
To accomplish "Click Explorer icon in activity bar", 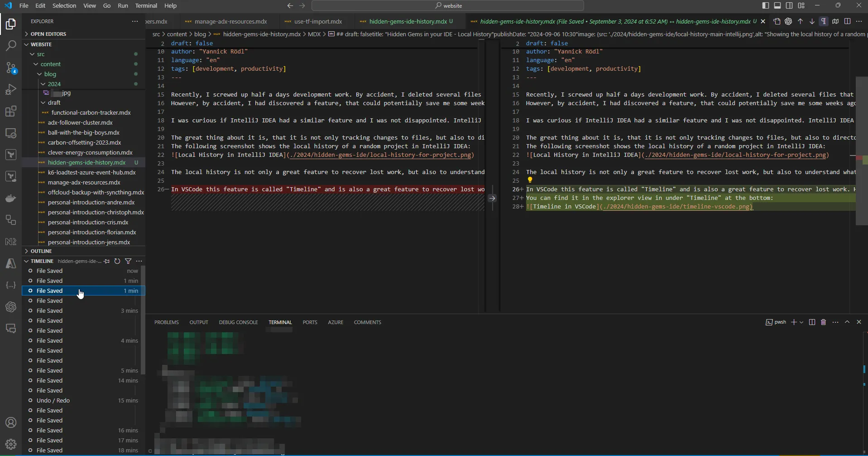I will coord(11,24).
